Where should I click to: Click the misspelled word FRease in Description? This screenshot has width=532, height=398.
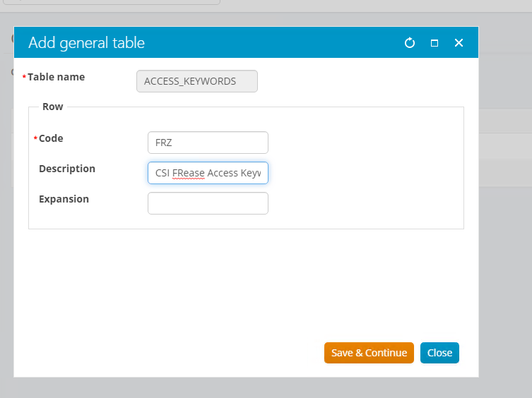(188, 173)
